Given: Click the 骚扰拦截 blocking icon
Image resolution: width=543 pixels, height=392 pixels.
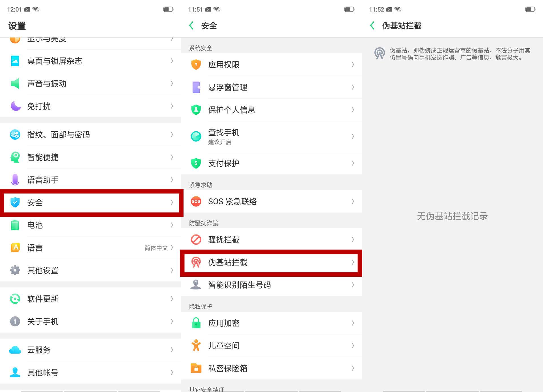Looking at the screenshot, I should point(195,239).
